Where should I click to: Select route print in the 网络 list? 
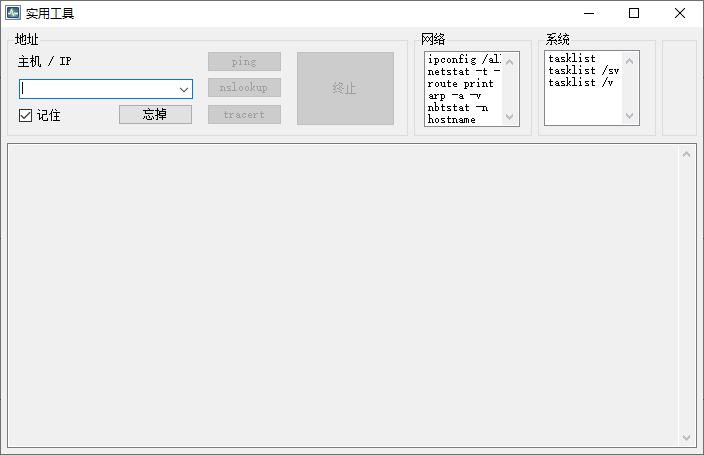point(464,84)
